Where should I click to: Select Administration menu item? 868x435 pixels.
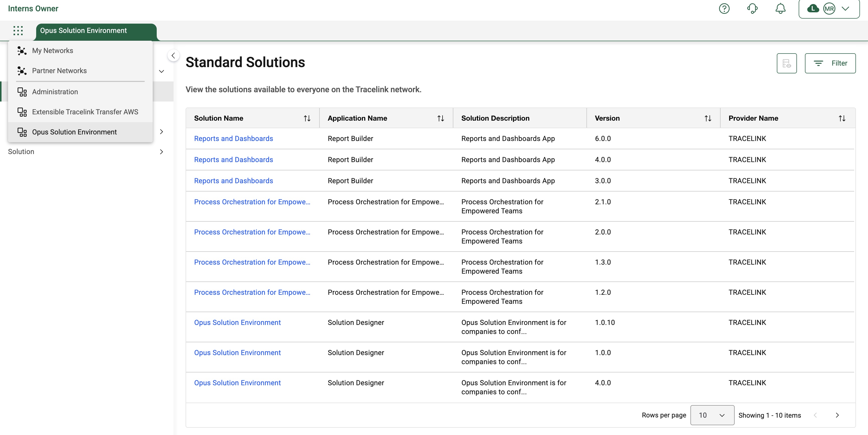[x=80, y=92]
